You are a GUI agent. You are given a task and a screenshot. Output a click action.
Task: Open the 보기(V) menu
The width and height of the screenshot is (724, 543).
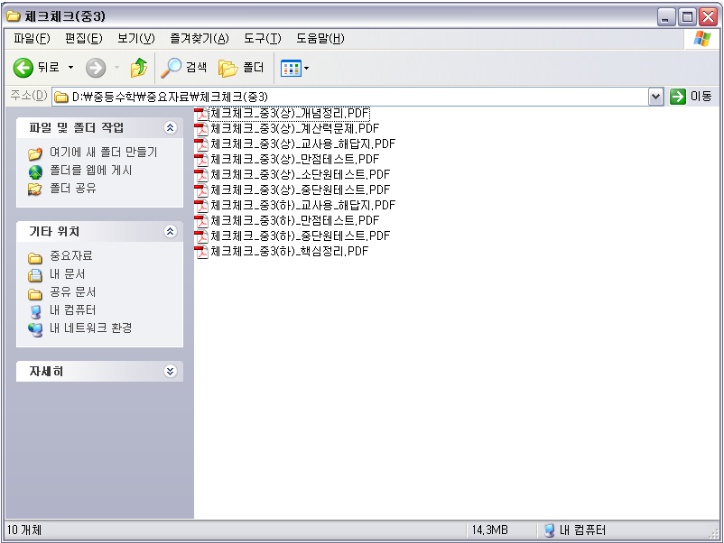point(136,38)
